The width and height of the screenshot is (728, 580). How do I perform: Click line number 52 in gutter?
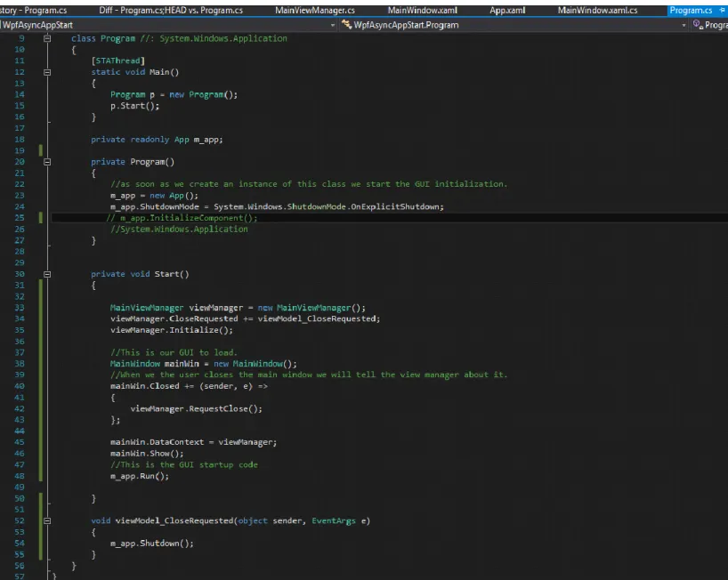coord(20,520)
